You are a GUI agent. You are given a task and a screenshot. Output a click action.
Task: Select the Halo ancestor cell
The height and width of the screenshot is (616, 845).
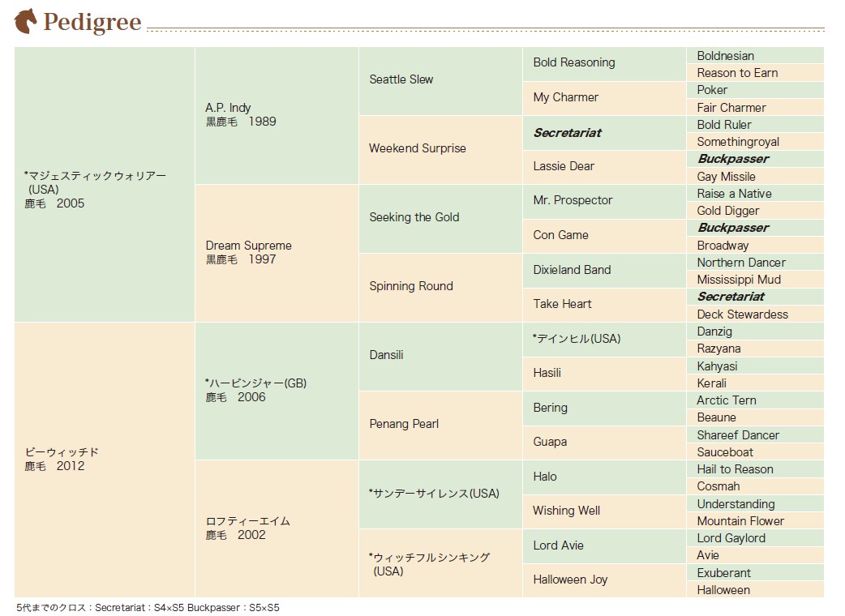(x=604, y=477)
